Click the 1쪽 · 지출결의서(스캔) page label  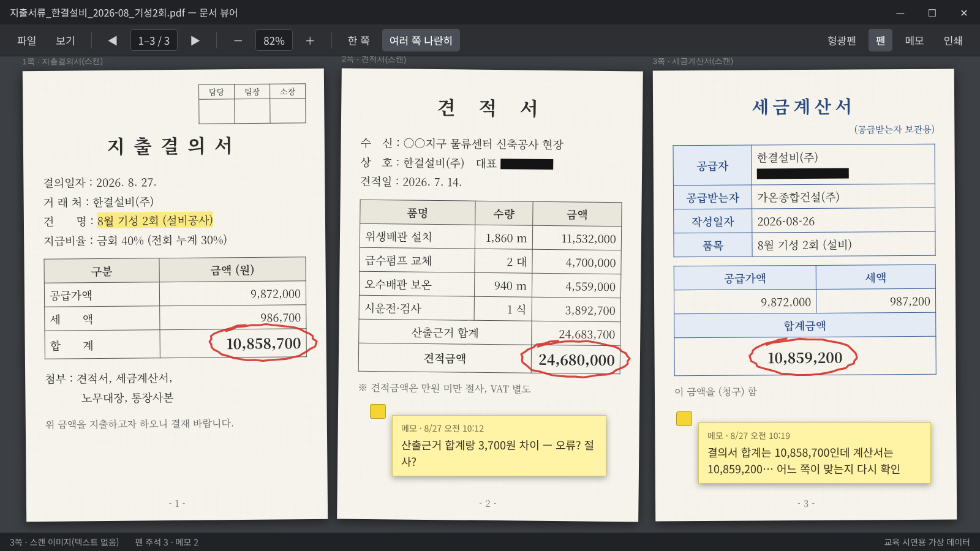[x=62, y=62]
